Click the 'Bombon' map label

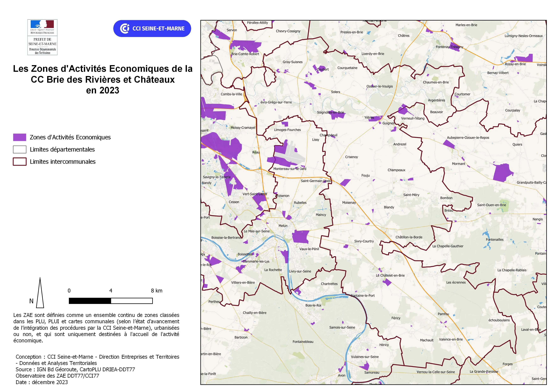[x=446, y=198]
